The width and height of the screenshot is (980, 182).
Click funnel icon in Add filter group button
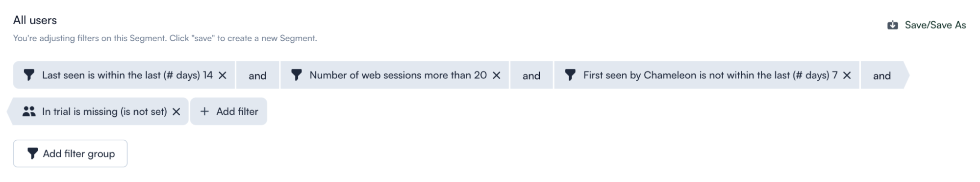(32, 154)
